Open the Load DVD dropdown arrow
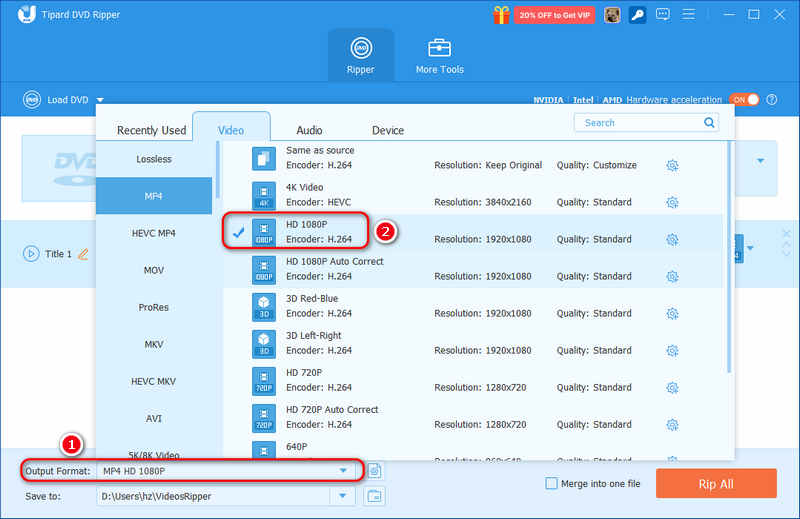 [x=100, y=100]
